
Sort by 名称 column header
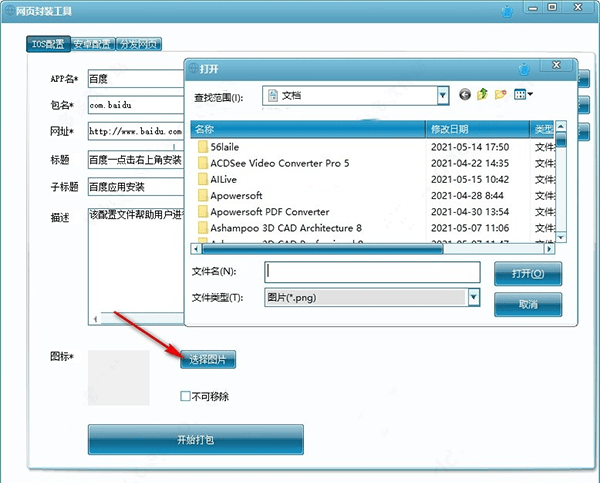(308, 129)
